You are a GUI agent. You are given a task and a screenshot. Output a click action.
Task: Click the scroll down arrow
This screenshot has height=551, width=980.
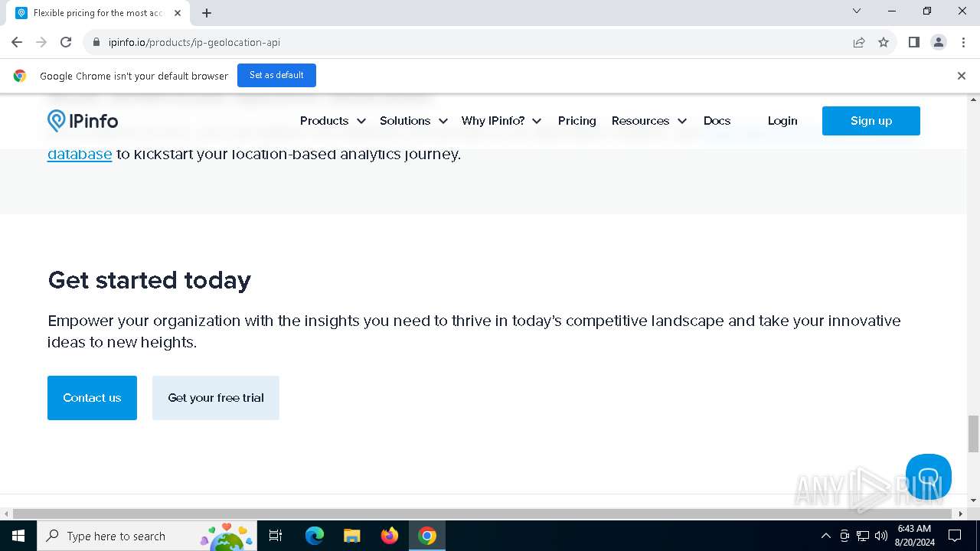[x=973, y=500]
